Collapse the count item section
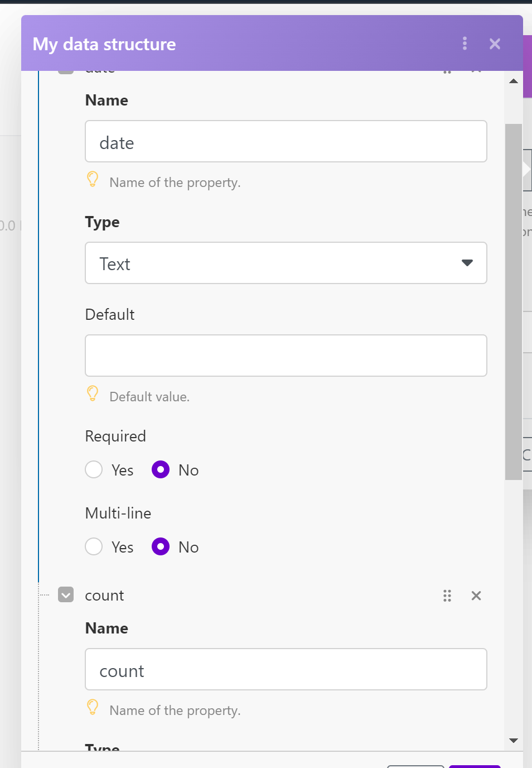This screenshot has width=532, height=768. pyautogui.click(x=66, y=595)
